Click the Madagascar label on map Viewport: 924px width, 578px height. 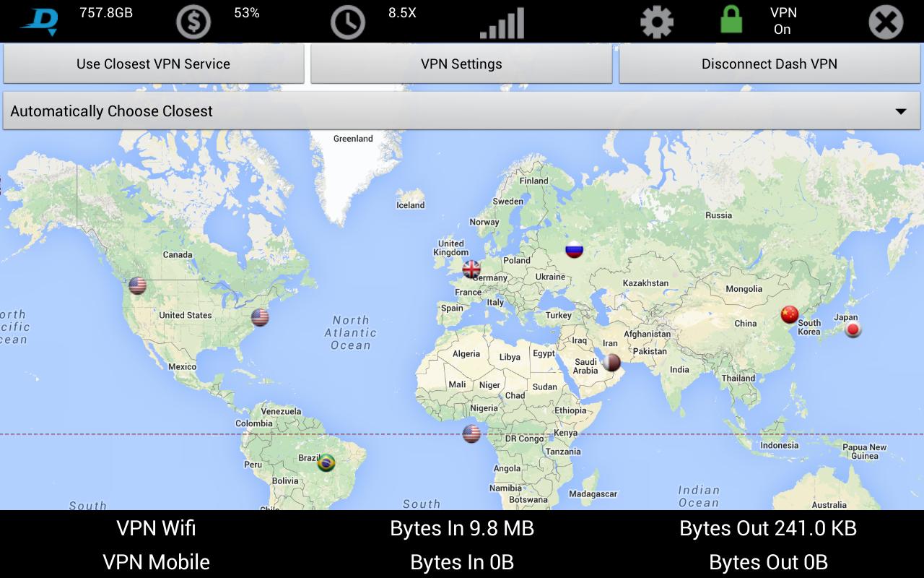tap(593, 494)
